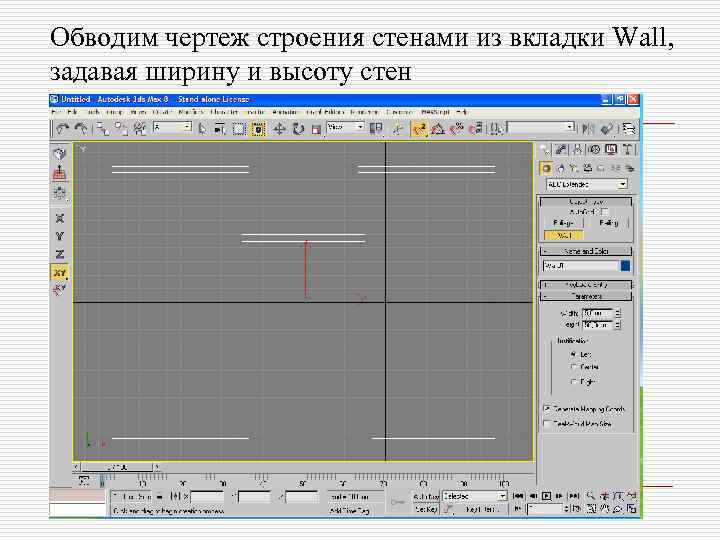Select the Right justification radio button
Image resolution: width=720 pixels, height=540 pixels.
click(573, 382)
